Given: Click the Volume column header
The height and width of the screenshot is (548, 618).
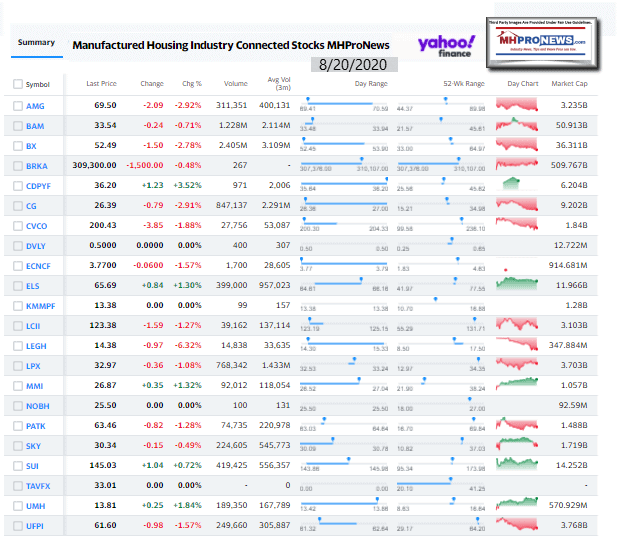Looking at the screenshot, I should 235,84.
